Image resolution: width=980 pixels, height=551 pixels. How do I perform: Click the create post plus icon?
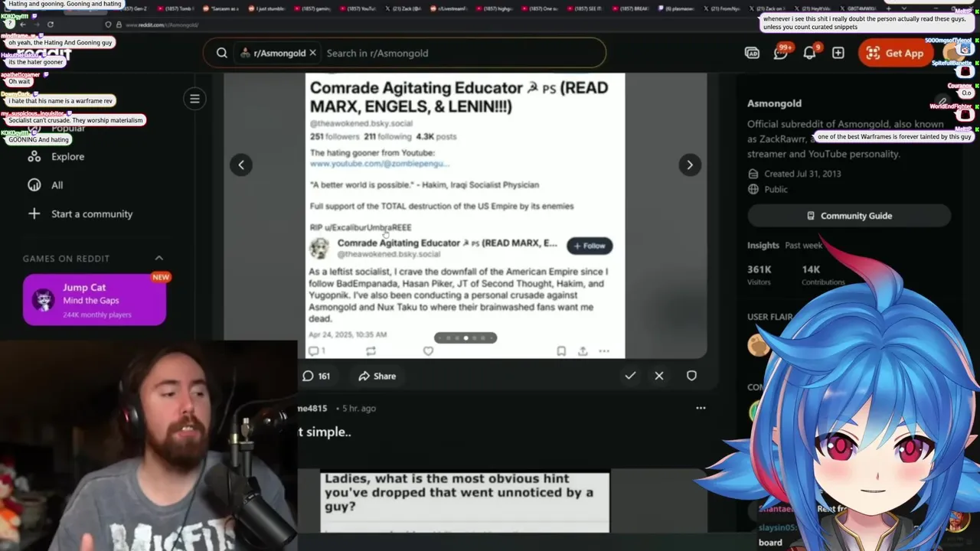tap(838, 53)
